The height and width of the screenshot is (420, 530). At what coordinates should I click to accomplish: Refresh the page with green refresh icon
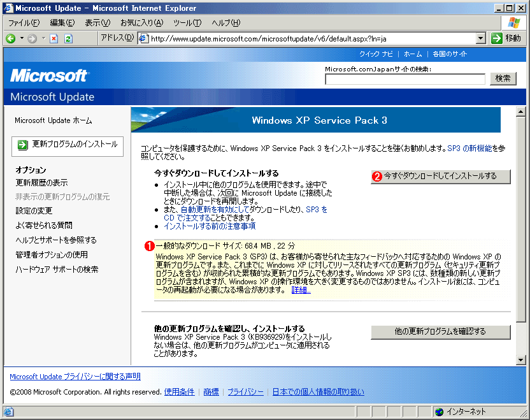click(x=68, y=38)
